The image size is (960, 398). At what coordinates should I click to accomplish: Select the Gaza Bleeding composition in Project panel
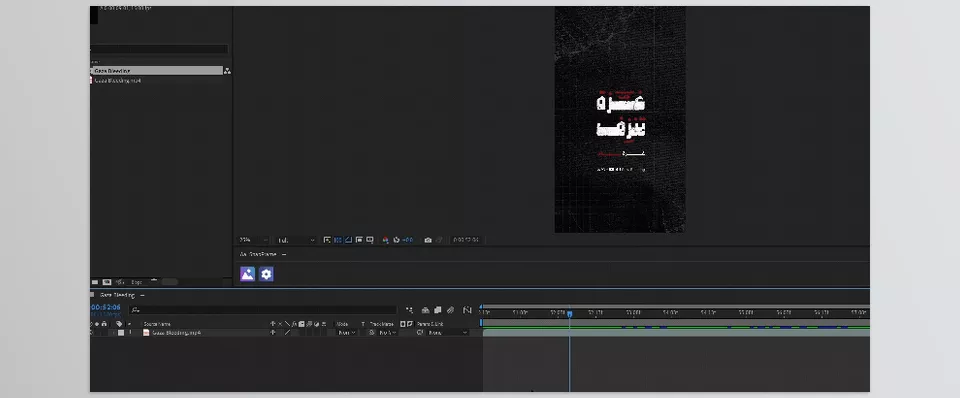tap(157, 70)
